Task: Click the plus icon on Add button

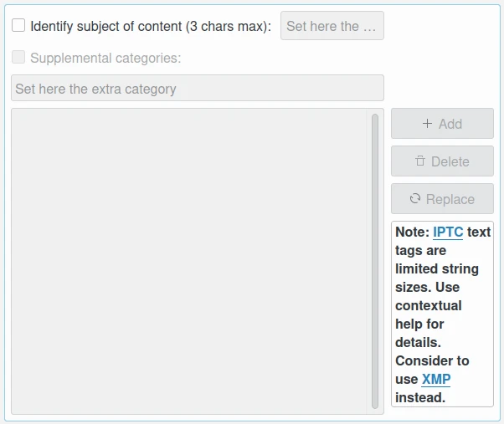Action: 427,124
